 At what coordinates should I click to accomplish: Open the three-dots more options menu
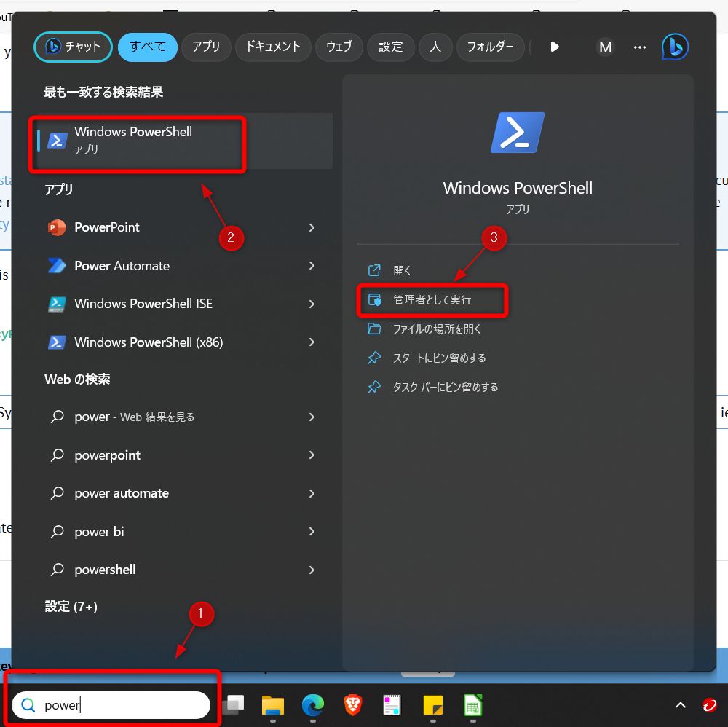pyautogui.click(x=640, y=47)
